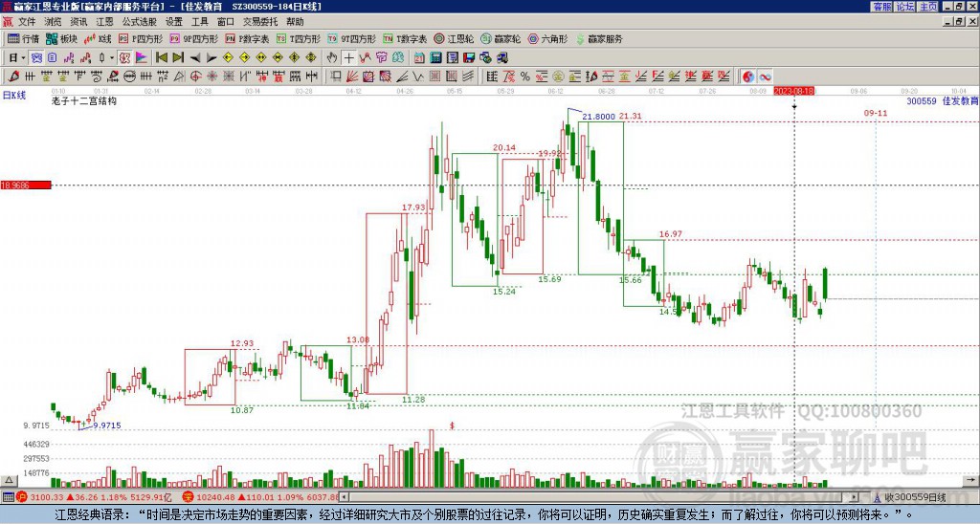Click Shanghai index 3100.33 status entry
The height and width of the screenshot is (524, 980).
95,497
